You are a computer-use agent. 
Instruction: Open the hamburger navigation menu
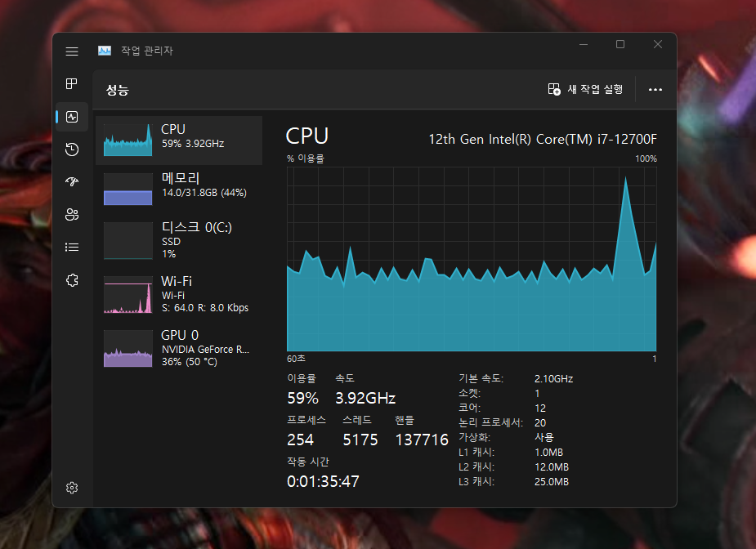tap(72, 51)
